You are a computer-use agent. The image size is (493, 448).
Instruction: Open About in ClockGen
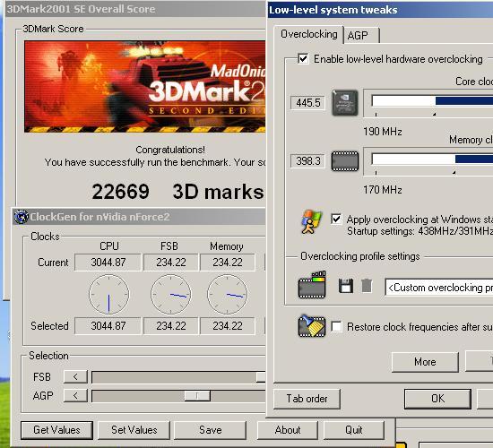coord(288,430)
